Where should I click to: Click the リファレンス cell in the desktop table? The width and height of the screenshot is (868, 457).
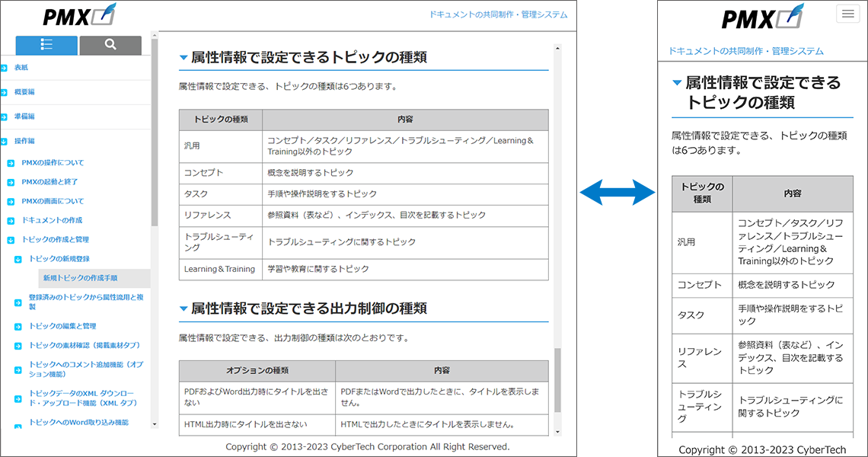[x=220, y=216]
